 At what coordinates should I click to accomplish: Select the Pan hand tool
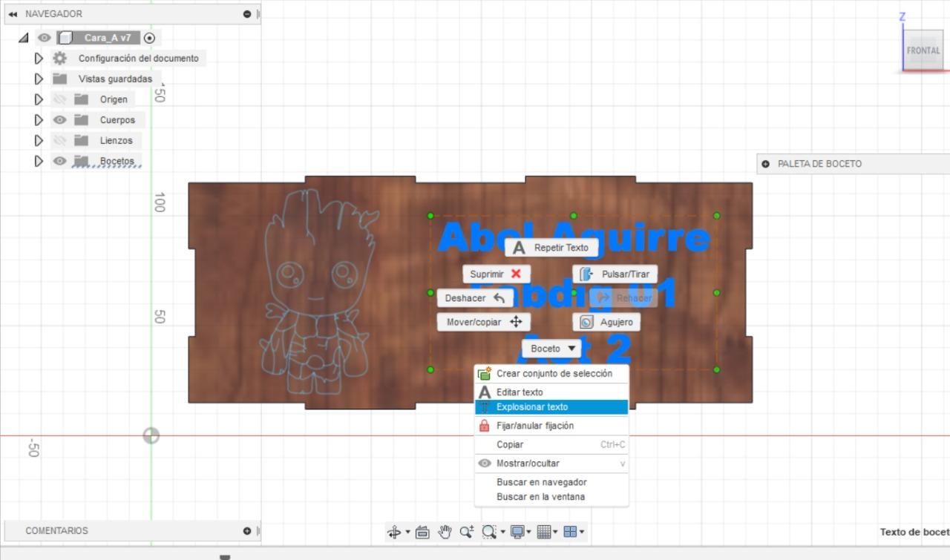pyautogui.click(x=445, y=532)
